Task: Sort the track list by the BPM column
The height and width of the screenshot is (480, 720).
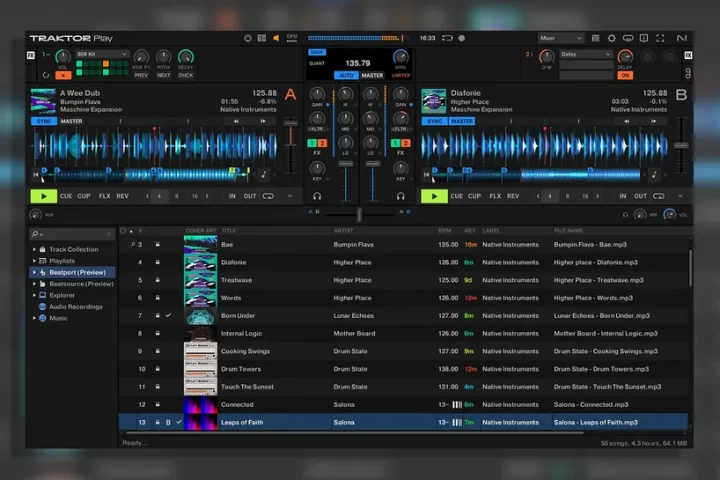Action: point(444,230)
